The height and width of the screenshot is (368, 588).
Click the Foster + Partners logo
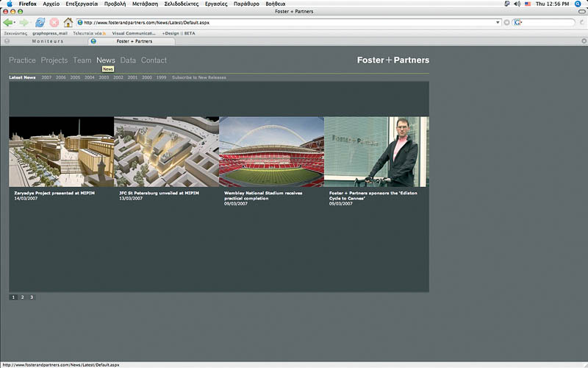(x=393, y=60)
